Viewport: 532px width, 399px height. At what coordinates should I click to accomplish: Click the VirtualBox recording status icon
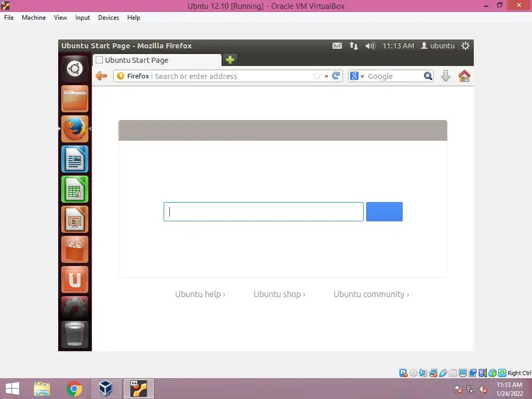click(473, 373)
